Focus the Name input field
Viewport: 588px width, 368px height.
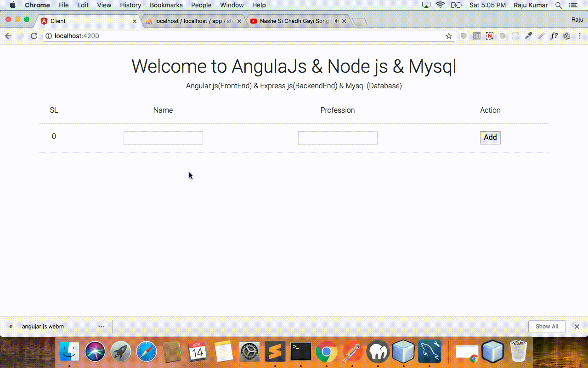pos(163,138)
